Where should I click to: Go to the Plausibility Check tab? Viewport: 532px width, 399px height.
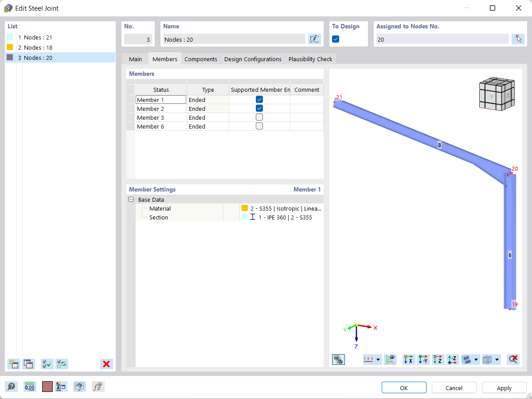pos(310,59)
